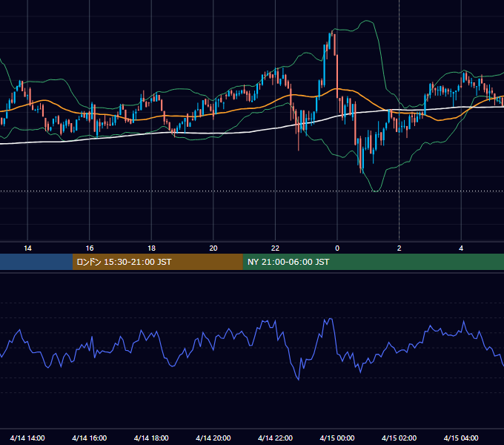Click the lowest candlestick after midnight
Image resolution: width=504 pixels, height=445 pixels.
(x=363, y=161)
